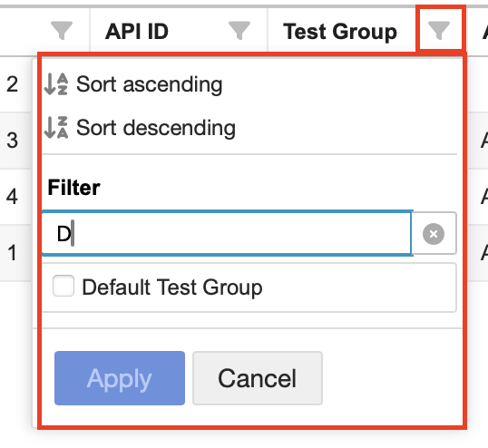
Task: Open the Test Group column filter icon
Action: [x=439, y=30]
